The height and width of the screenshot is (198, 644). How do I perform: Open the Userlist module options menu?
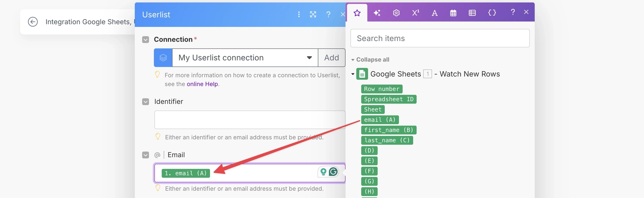coord(299,14)
